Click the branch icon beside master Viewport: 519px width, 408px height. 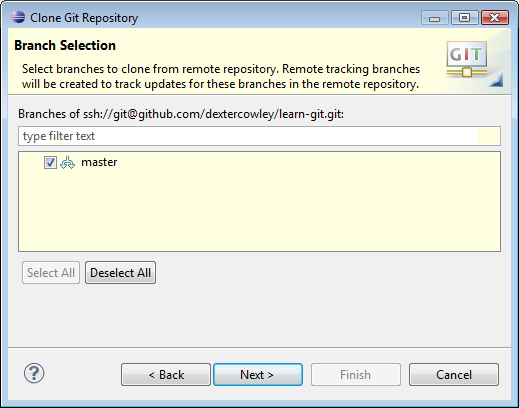click(67, 163)
